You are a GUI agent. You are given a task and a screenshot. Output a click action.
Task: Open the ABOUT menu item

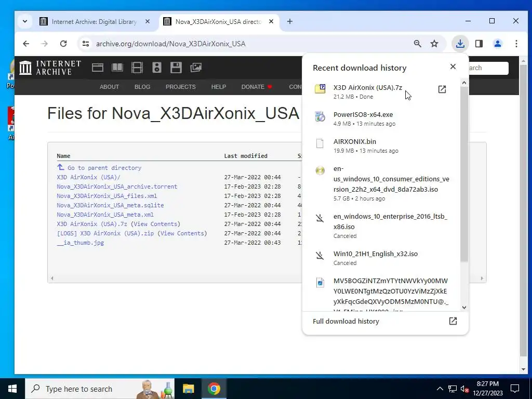(109, 87)
